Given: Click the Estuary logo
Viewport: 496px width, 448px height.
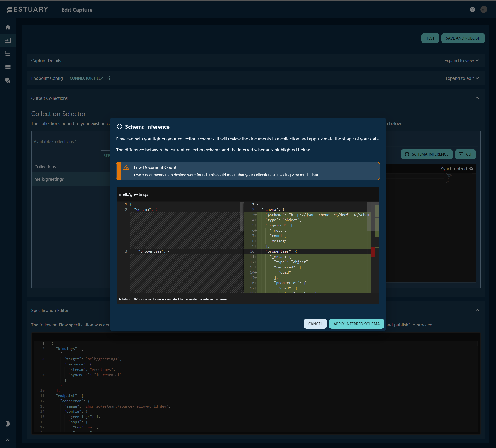Looking at the screenshot, I should (x=27, y=10).
